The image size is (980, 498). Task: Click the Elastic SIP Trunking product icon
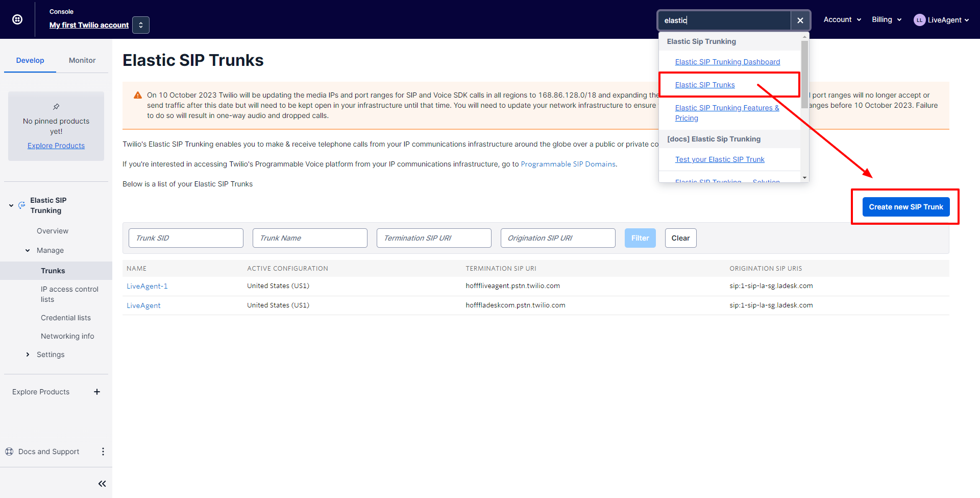22,205
